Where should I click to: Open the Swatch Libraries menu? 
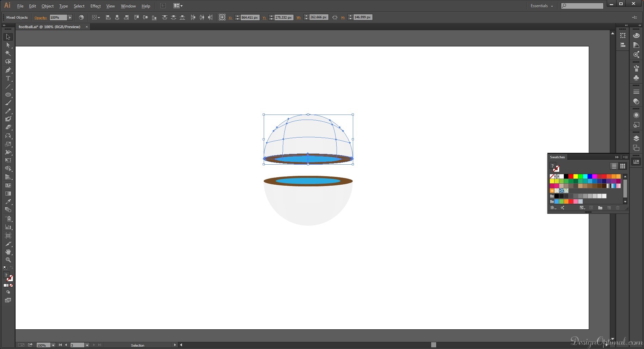(553, 208)
